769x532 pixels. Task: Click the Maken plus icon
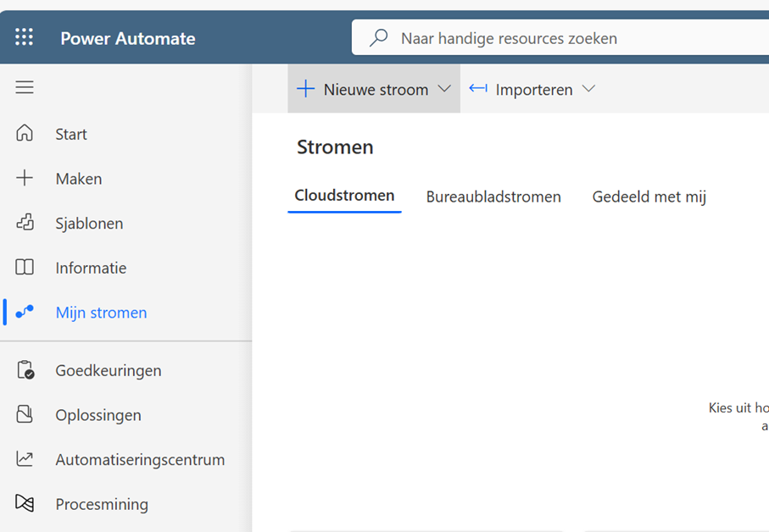25,178
